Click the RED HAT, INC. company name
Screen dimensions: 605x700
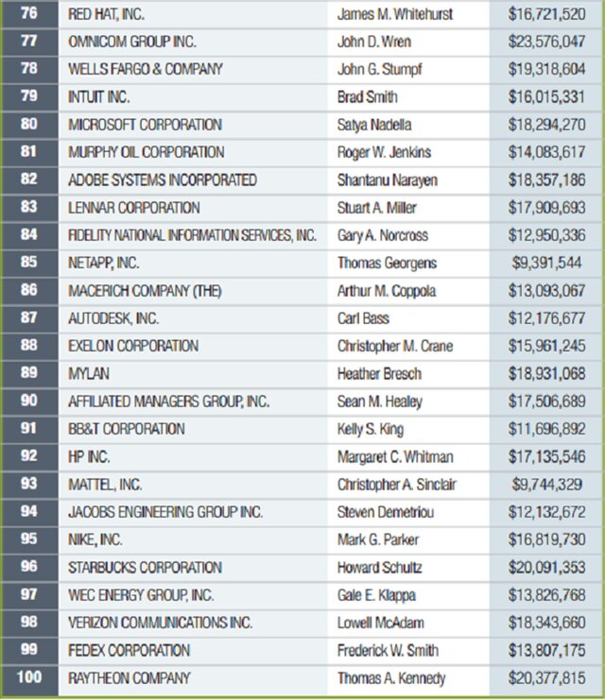pos(107,15)
